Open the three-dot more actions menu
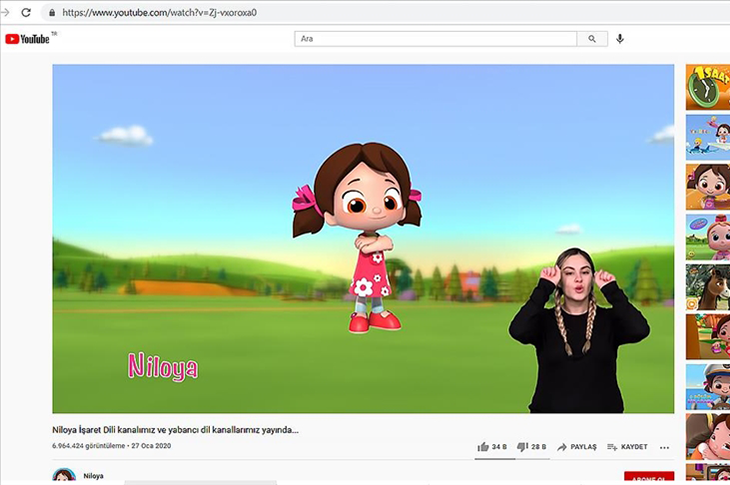The image size is (730, 485). tap(664, 447)
